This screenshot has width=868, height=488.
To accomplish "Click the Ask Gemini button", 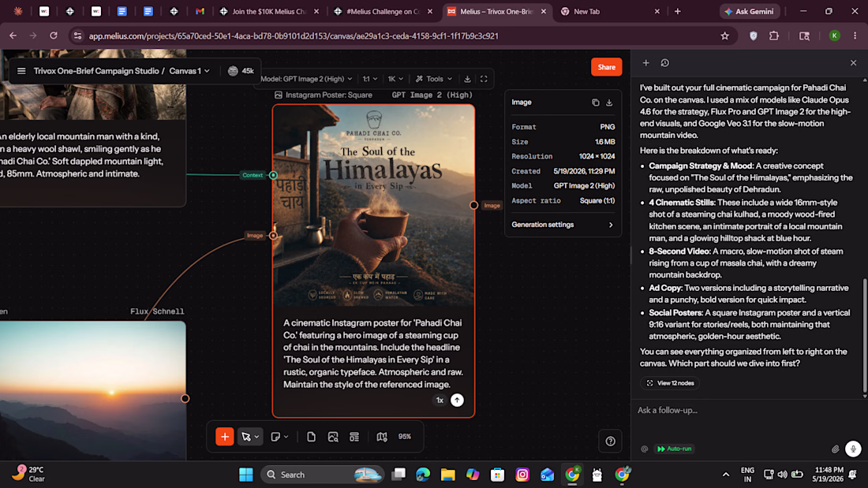I will [750, 11].
